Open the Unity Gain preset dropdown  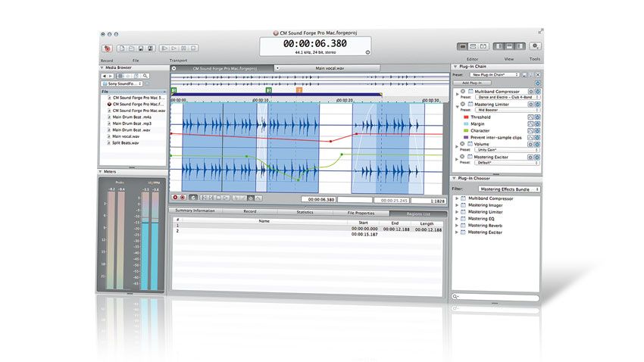click(507, 150)
